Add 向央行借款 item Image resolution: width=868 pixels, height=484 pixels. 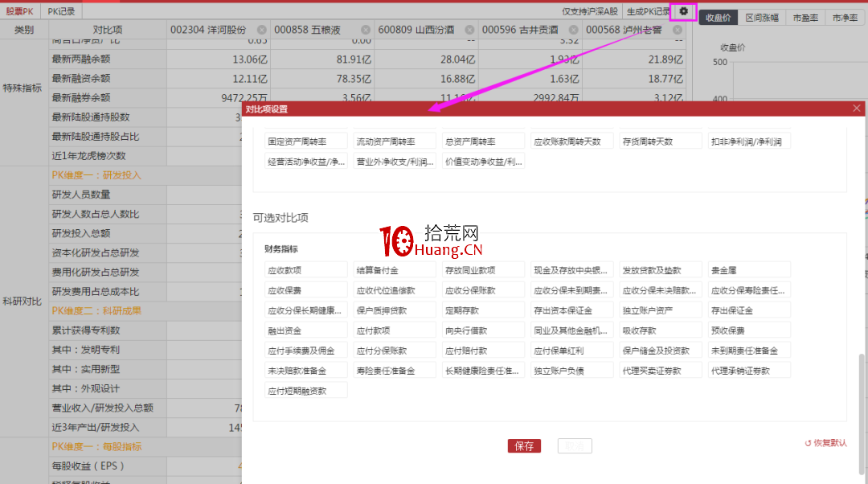pos(483,330)
